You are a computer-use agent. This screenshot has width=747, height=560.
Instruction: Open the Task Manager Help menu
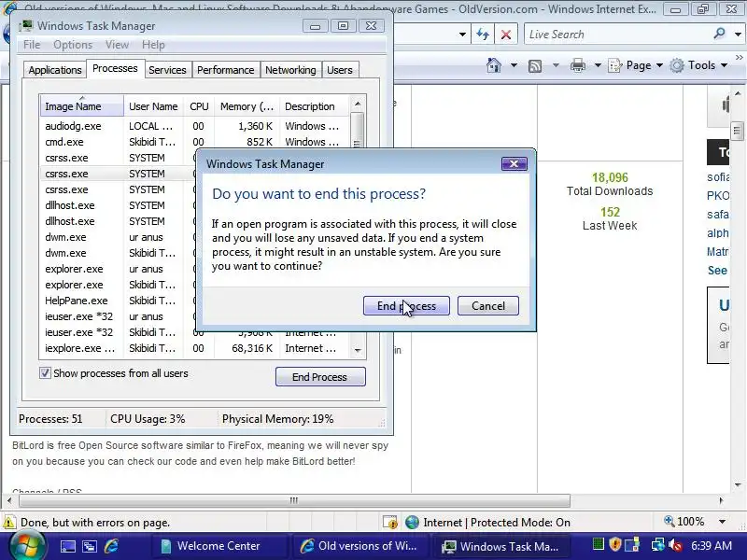point(153,45)
